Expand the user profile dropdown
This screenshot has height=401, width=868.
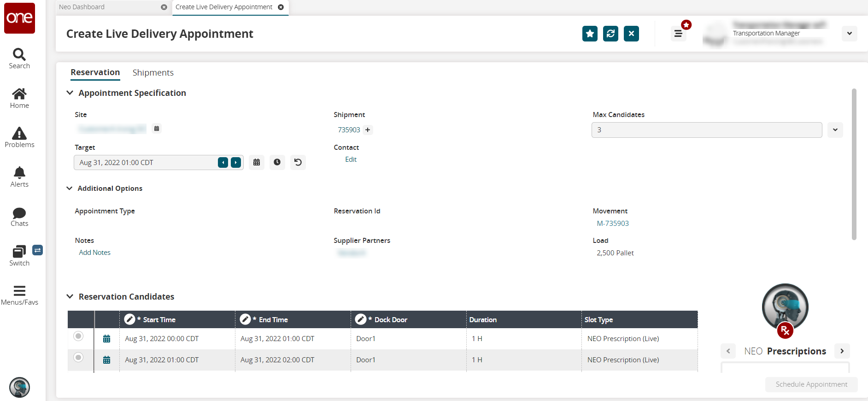pos(849,34)
